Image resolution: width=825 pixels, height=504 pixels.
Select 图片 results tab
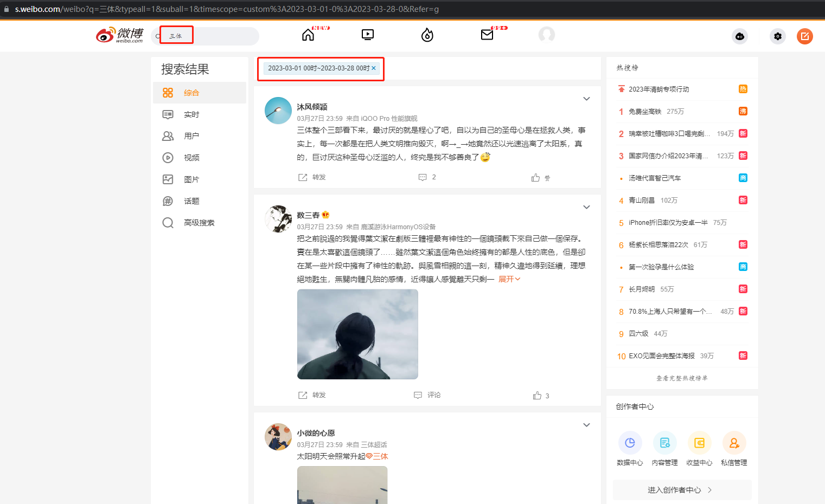tap(200, 179)
